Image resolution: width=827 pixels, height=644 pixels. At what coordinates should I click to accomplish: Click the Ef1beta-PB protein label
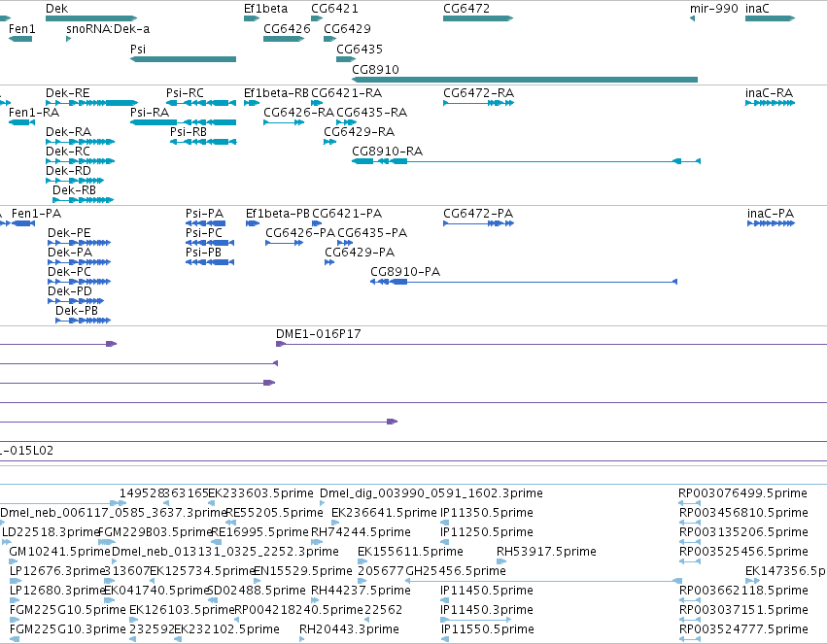[x=277, y=214]
